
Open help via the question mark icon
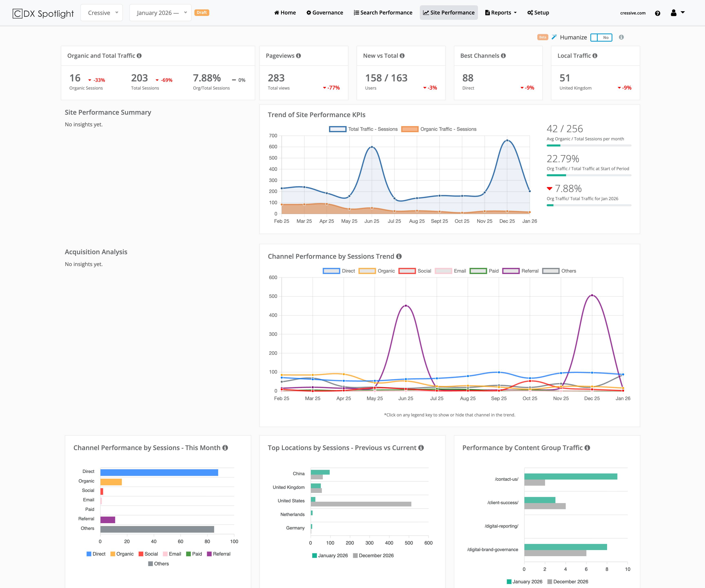658,13
